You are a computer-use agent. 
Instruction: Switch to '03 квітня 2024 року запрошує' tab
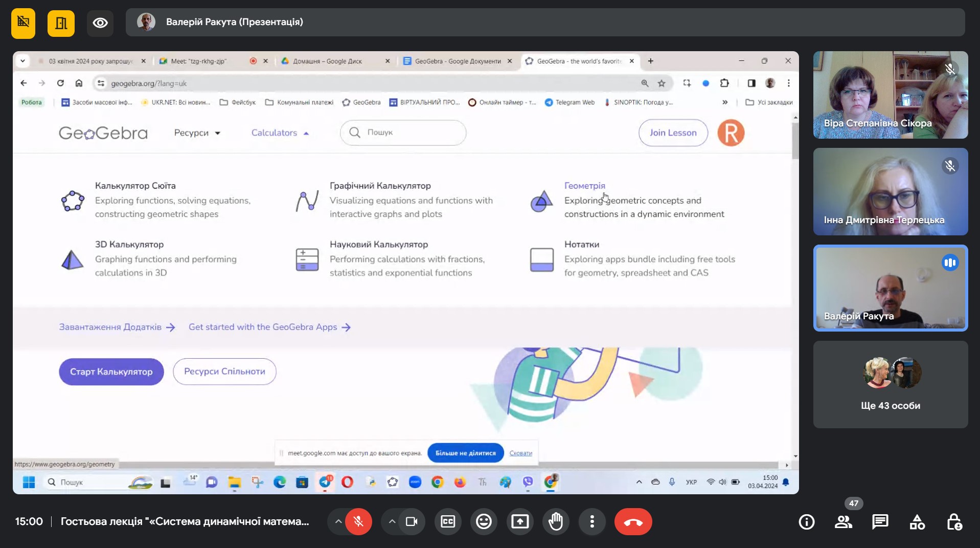91,61
